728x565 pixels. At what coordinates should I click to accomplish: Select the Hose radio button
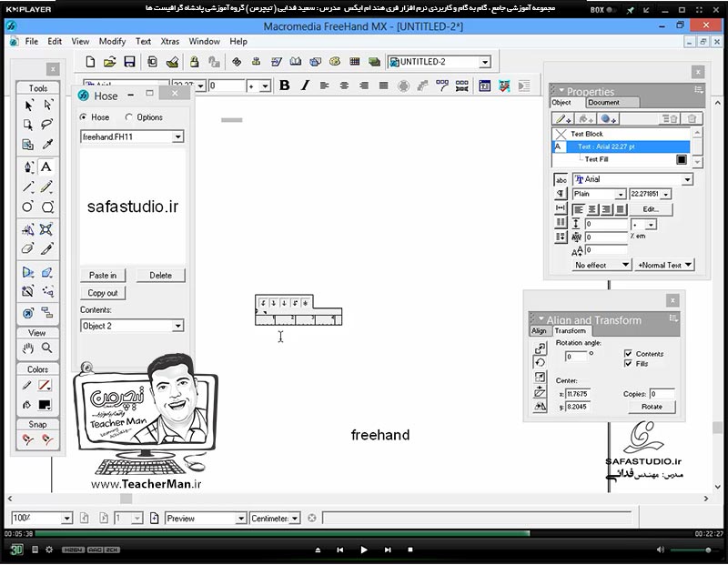tap(83, 117)
